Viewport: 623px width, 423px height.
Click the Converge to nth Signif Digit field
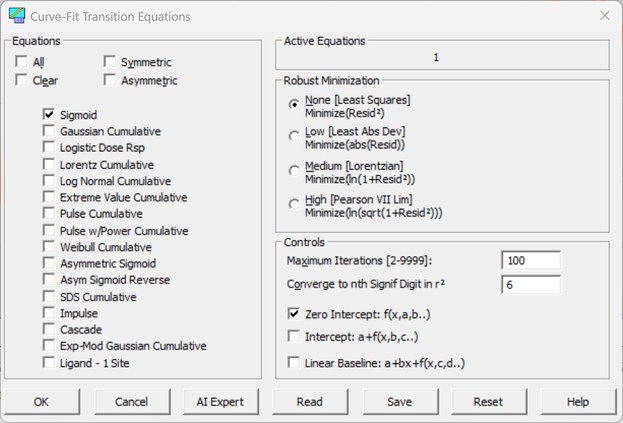click(x=531, y=284)
